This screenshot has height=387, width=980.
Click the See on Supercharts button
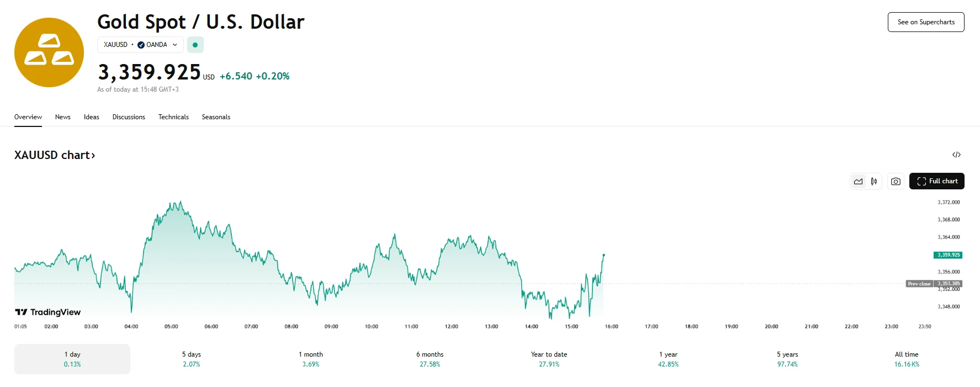(925, 22)
